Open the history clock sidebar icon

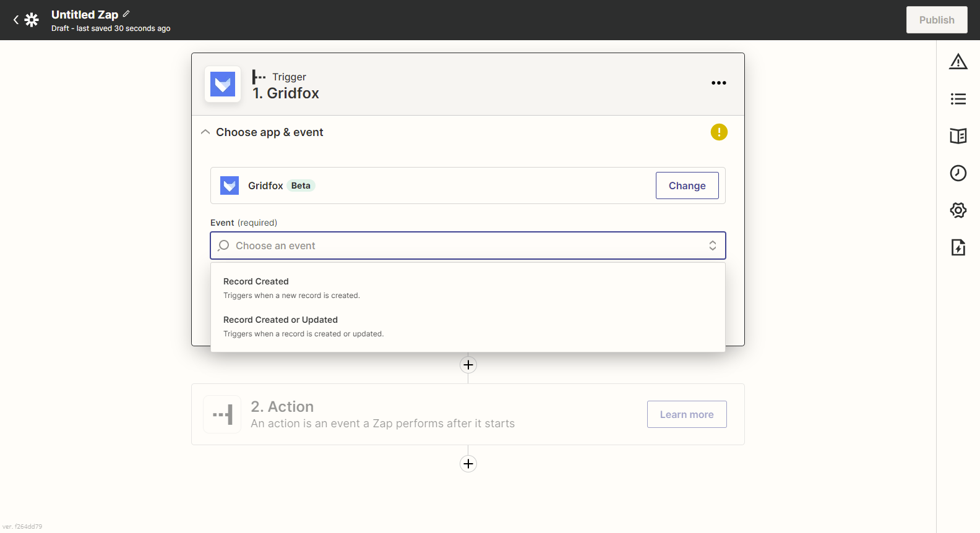[958, 173]
